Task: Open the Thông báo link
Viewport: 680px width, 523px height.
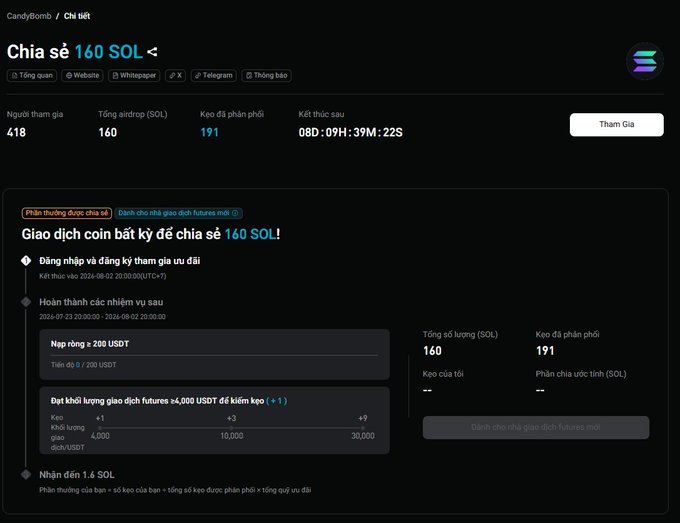Action: point(266,75)
